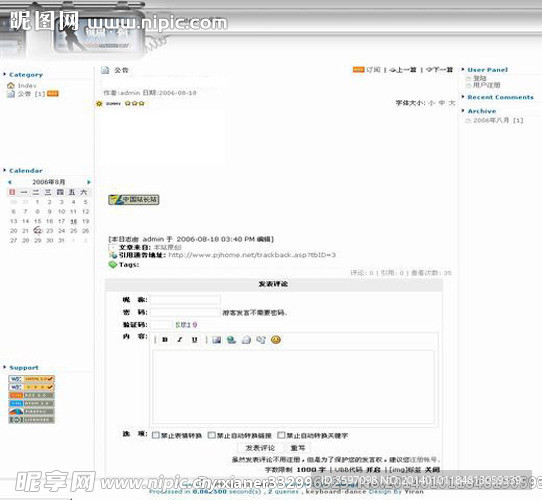The width and height of the screenshot is (542, 500).
Task: Open the 公告 category link
Action: click(25, 94)
